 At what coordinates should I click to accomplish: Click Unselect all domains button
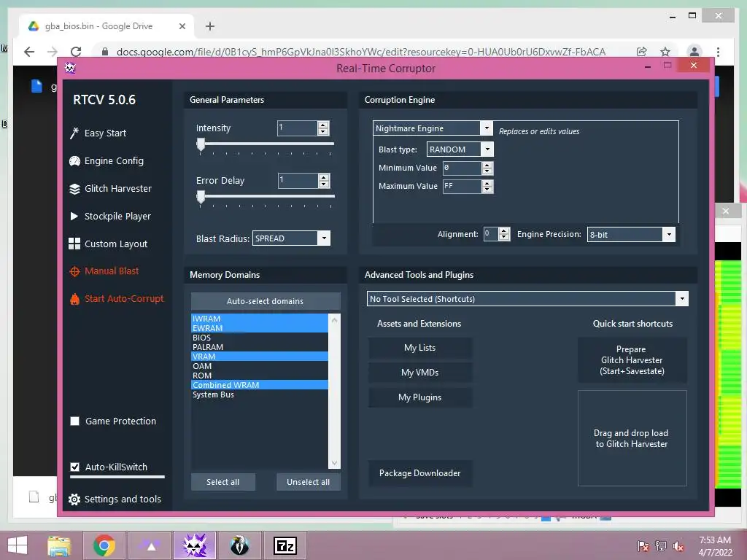[309, 482]
